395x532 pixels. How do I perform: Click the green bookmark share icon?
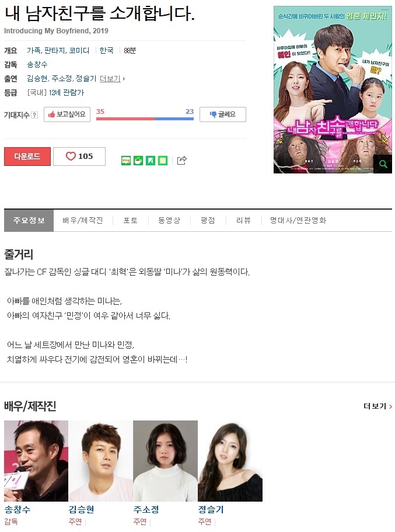tap(151, 161)
